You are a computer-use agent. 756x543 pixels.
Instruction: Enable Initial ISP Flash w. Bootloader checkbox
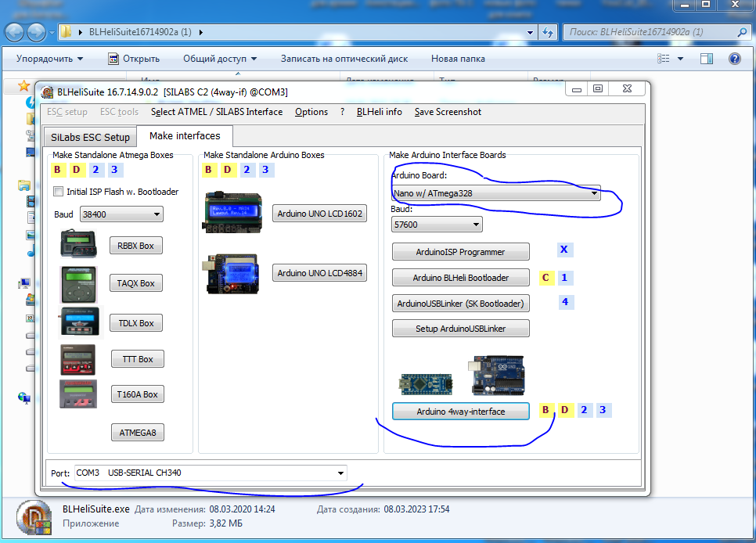59,192
